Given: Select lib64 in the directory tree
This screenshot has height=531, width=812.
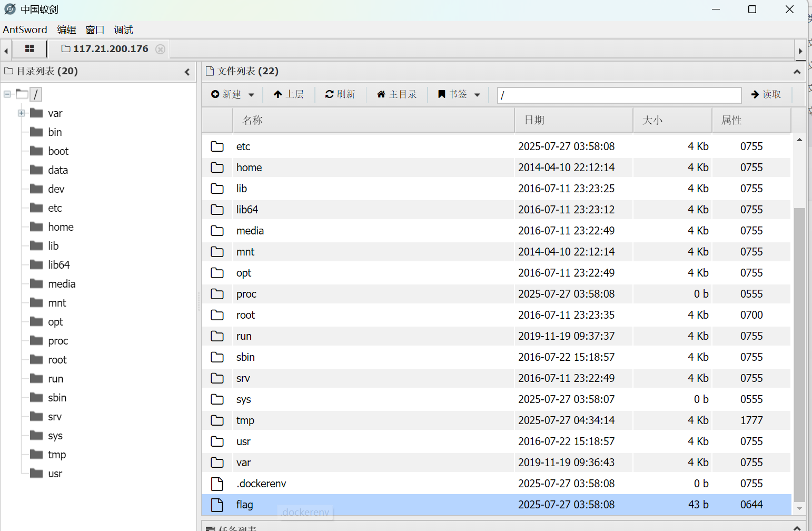Looking at the screenshot, I should [x=59, y=265].
